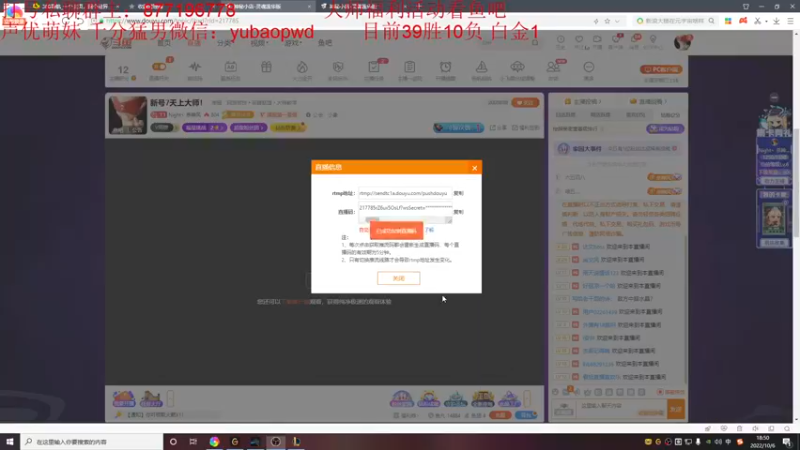This screenshot has height=450, width=800.
Task: Close the stream info dialog with X
Action: click(x=474, y=168)
